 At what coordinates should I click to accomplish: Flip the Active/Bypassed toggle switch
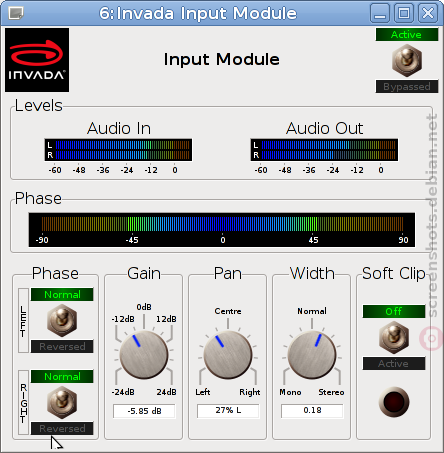point(407,60)
